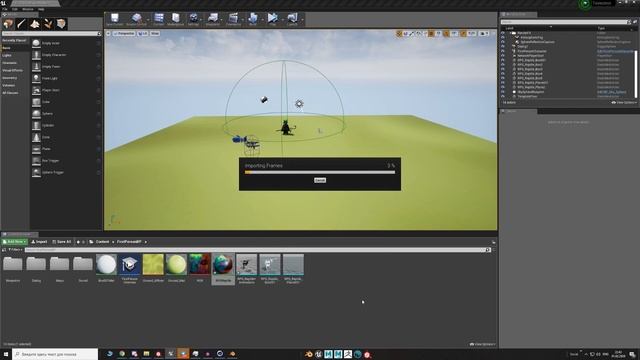Open the Perspective view type dropdown

(124, 33)
